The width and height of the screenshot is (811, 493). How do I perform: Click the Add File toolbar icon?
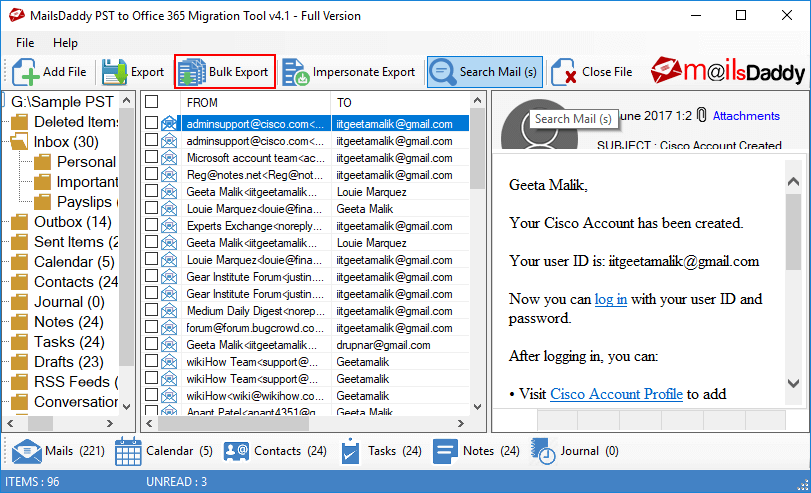[x=25, y=72]
